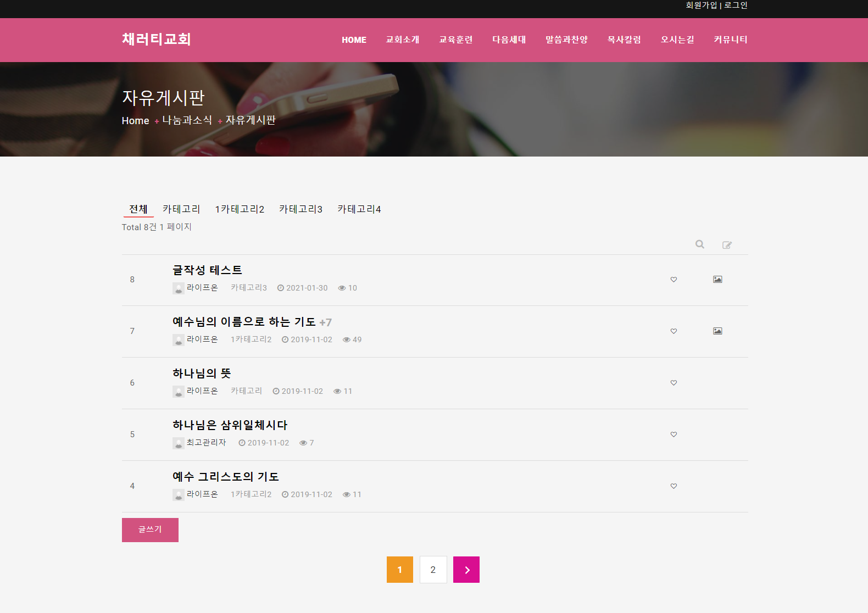Open post 하나님의 뜻
This screenshot has width=868, height=613.
coord(202,374)
